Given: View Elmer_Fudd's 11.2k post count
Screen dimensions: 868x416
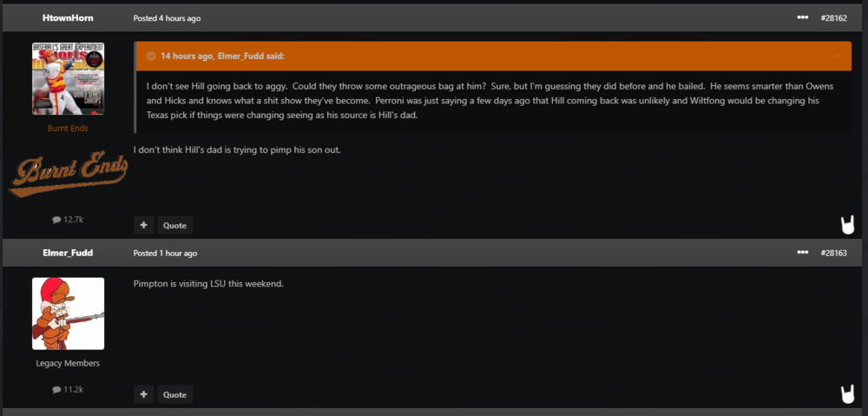Looking at the screenshot, I should pyautogui.click(x=68, y=389).
